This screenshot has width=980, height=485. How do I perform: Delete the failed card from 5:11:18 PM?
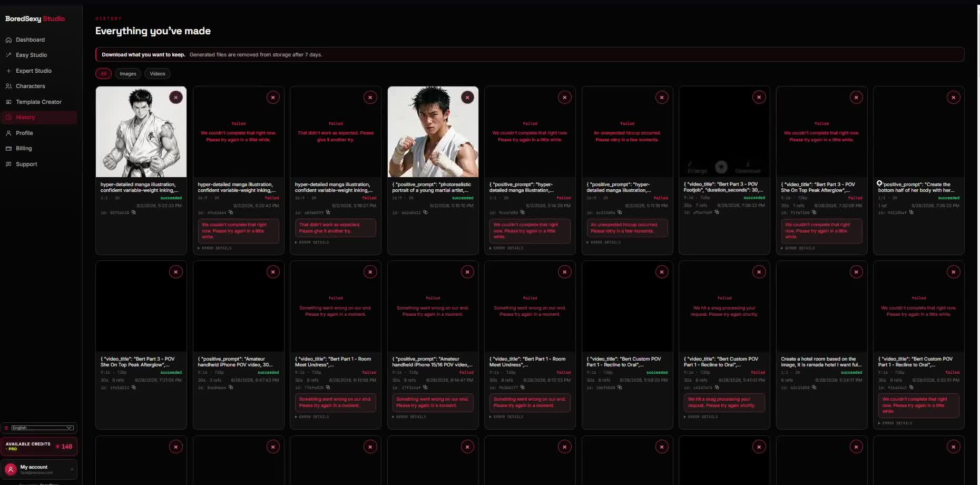(662, 97)
